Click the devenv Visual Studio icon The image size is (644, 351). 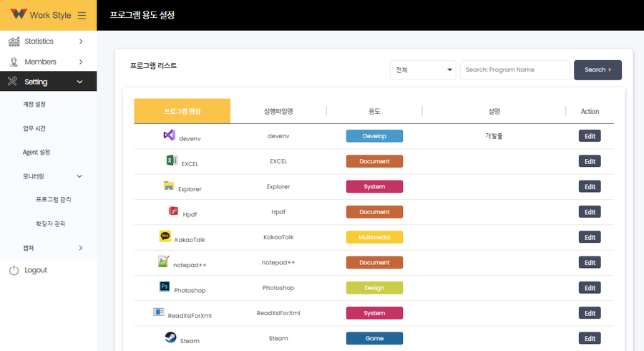(169, 135)
